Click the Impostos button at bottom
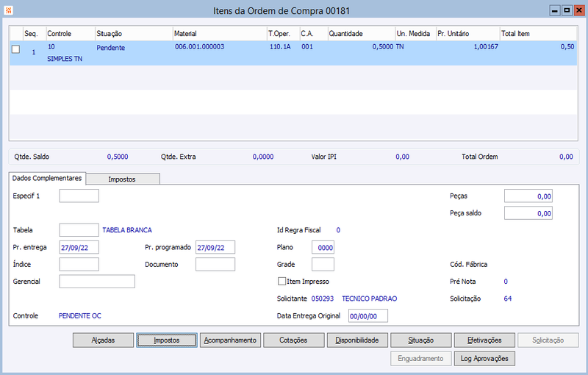This screenshot has height=375, width=588. 167,340
